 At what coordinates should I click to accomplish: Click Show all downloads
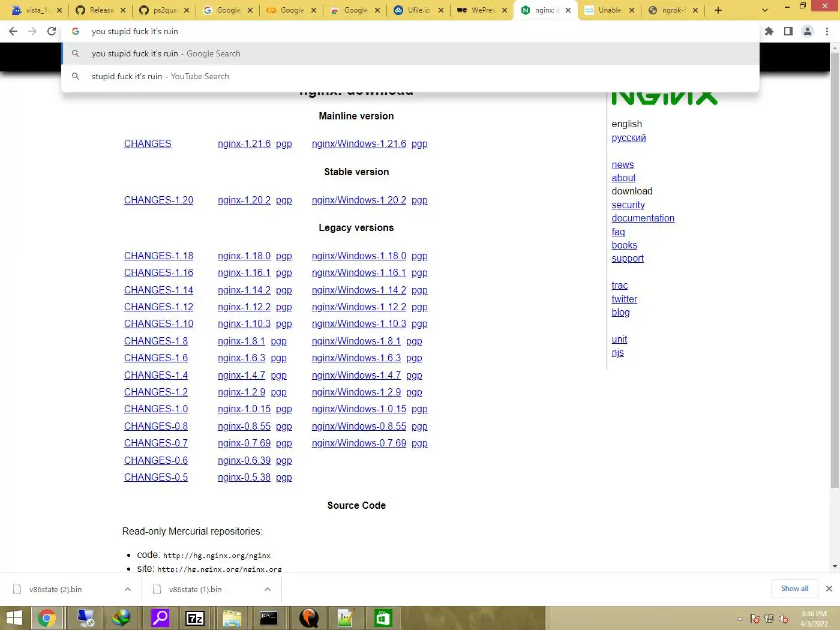tap(794, 589)
